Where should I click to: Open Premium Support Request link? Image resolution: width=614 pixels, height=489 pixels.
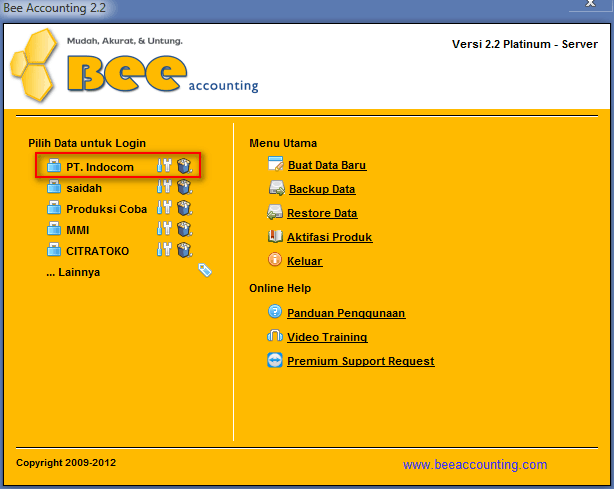click(361, 361)
